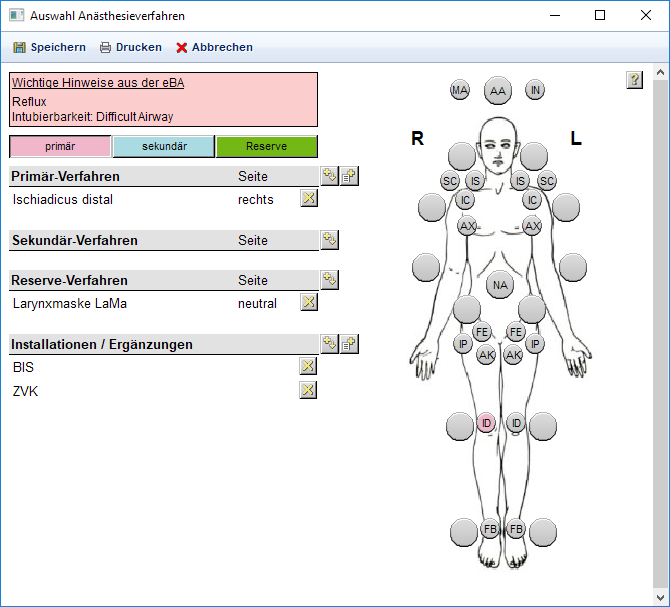Click the pink highlighted ID body marker
Screen dimensions: 670x607
point(486,423)
